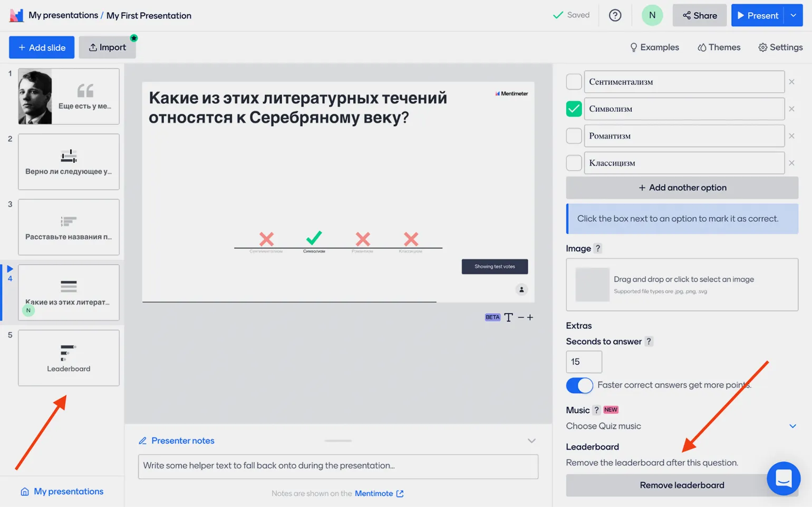
Task: Collapse the Presenter notes panel chevron
Action: (531, 441)
